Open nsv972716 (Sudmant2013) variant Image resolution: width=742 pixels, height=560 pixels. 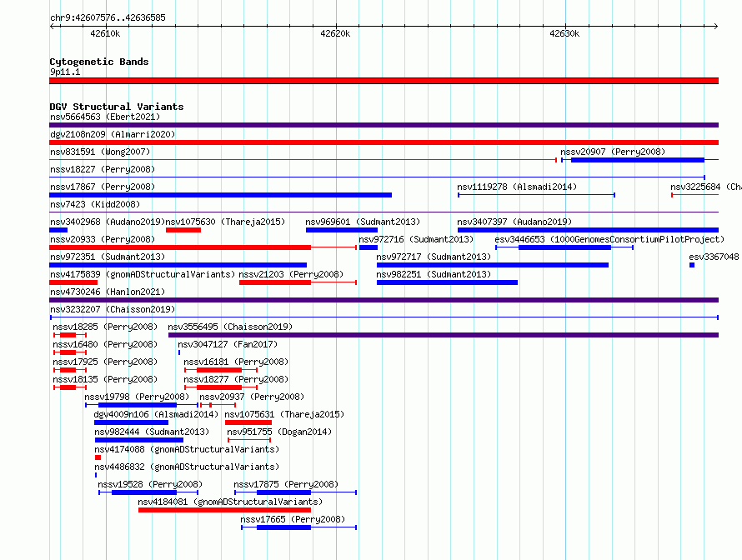point(416,239)
